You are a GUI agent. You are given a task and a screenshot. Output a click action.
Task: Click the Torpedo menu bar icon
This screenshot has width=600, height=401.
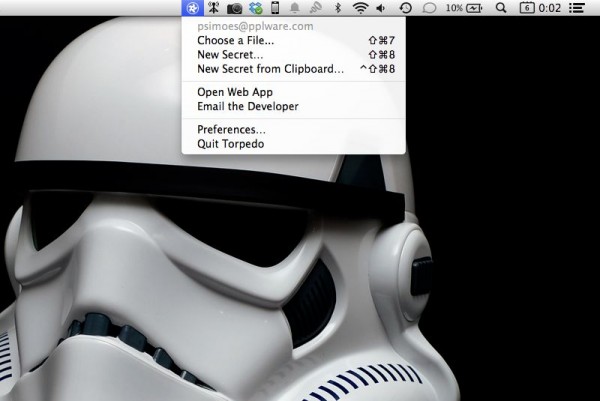pos(192,8)
